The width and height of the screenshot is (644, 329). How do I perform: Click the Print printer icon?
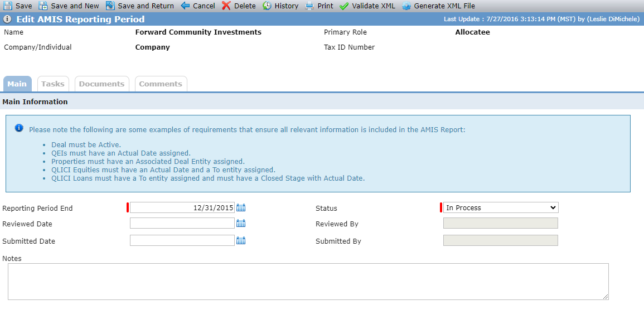coord(309,6)
